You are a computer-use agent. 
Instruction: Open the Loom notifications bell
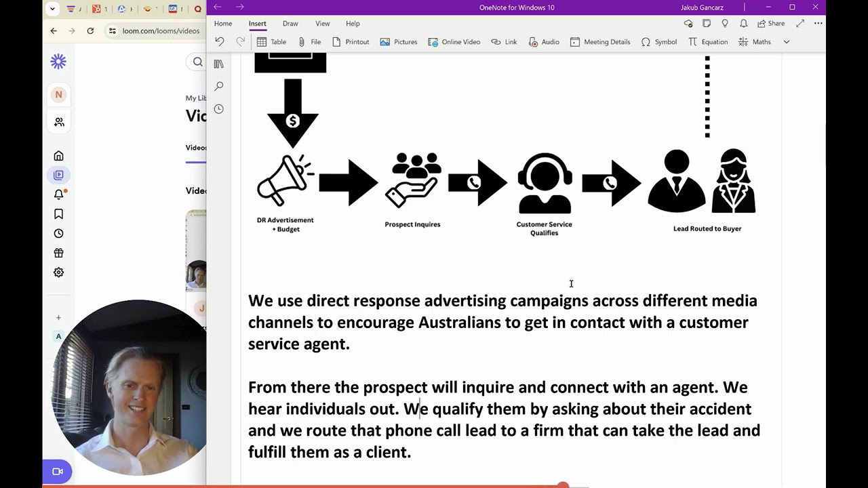[59, 195]
